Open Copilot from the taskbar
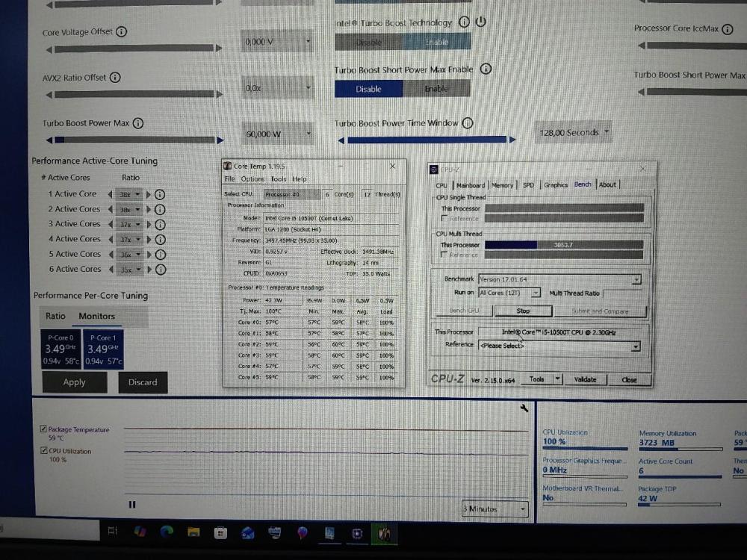 140,531
